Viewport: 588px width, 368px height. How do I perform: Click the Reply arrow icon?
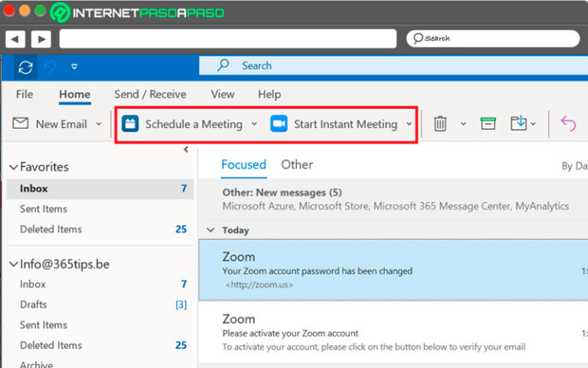coord(569,123)
